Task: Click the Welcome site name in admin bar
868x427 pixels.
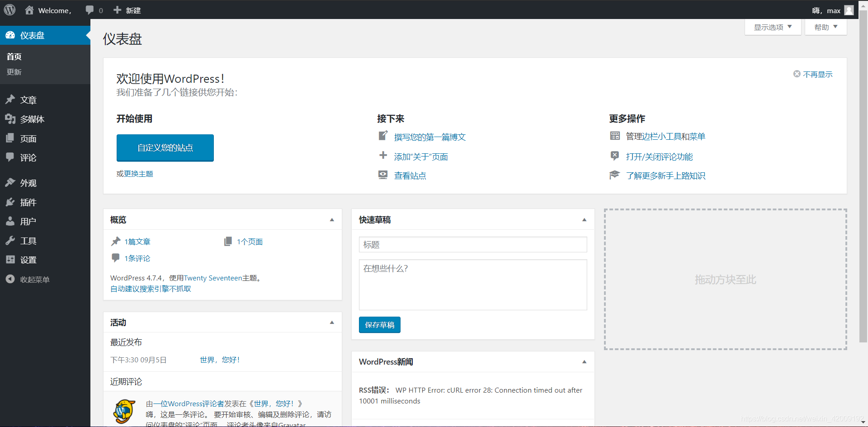Action: 55,10
